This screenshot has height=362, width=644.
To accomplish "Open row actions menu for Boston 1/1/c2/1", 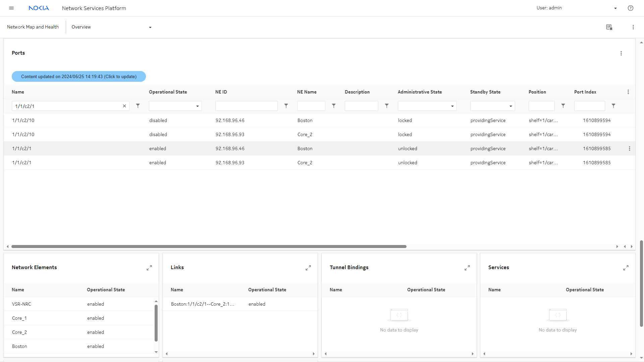I will 630,148.
